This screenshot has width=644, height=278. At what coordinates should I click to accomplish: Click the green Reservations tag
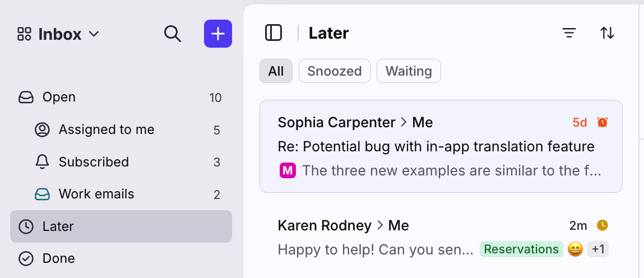pos(521,249)
